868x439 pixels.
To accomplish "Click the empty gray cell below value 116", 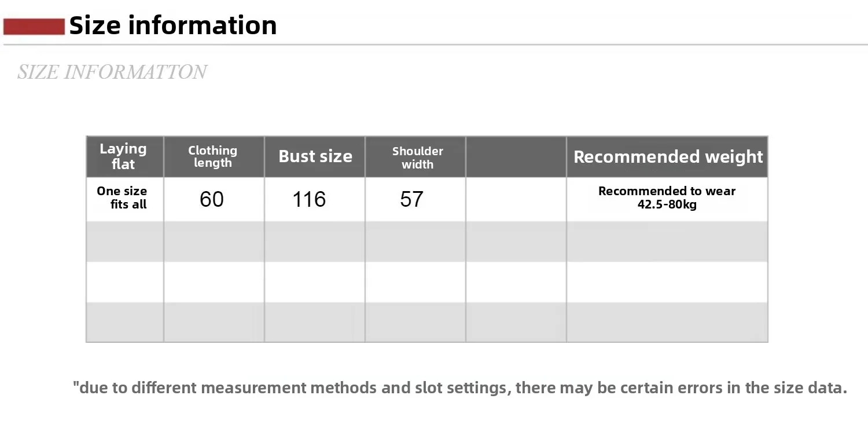I will [x=314, y=242].
